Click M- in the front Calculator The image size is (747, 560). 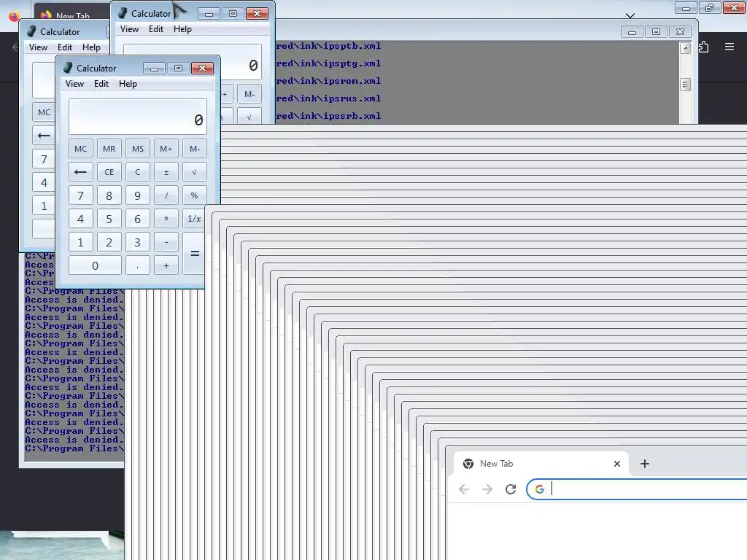point(194,149)
